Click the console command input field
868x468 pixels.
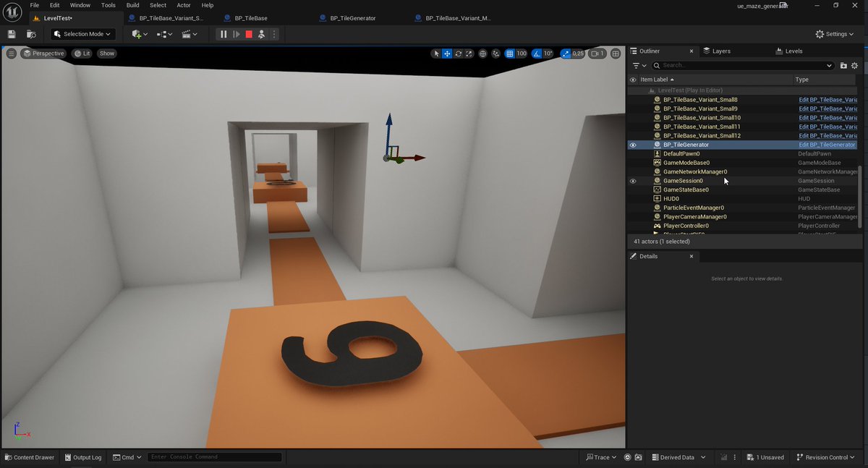click(x=214, y=457)
